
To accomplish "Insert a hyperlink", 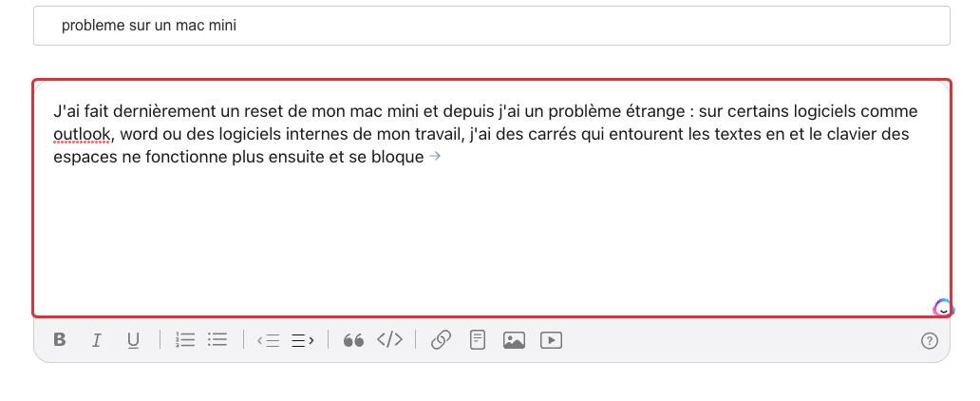I will click(x=441, y=340).
